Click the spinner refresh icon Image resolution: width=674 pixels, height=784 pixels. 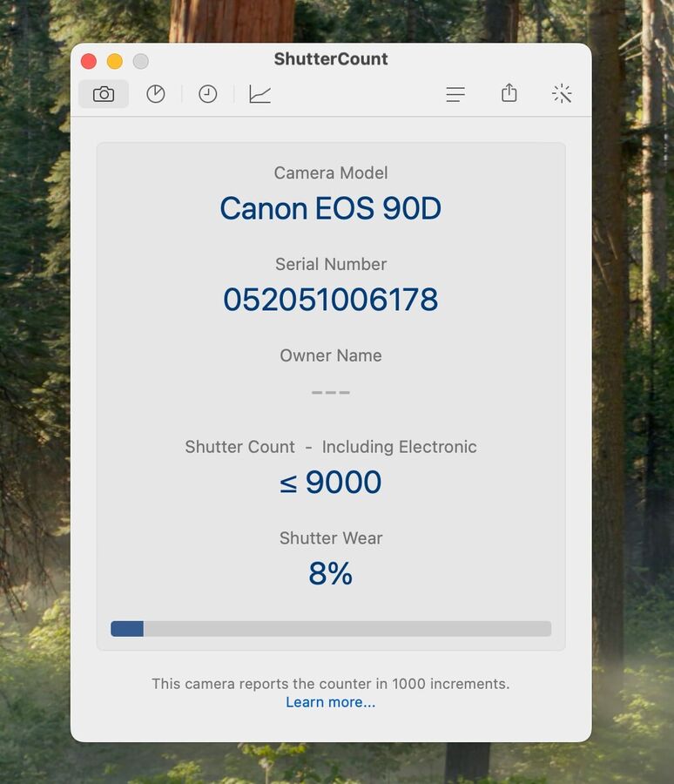click(562, 94)
